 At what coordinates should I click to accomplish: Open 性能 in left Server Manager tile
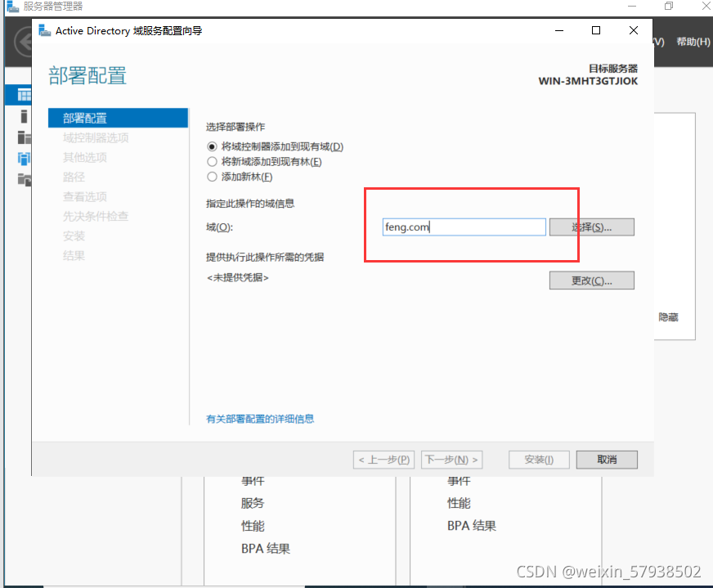[x=253, y=526]
